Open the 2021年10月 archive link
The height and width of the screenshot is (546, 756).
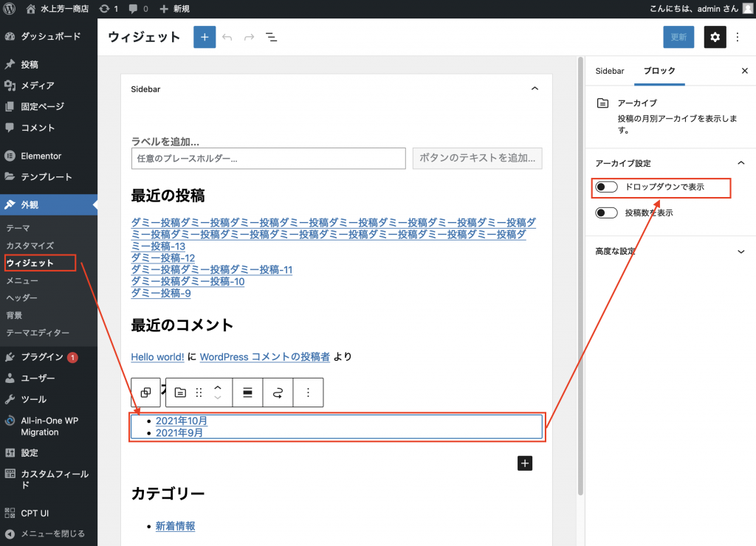[x=182, y=421]
